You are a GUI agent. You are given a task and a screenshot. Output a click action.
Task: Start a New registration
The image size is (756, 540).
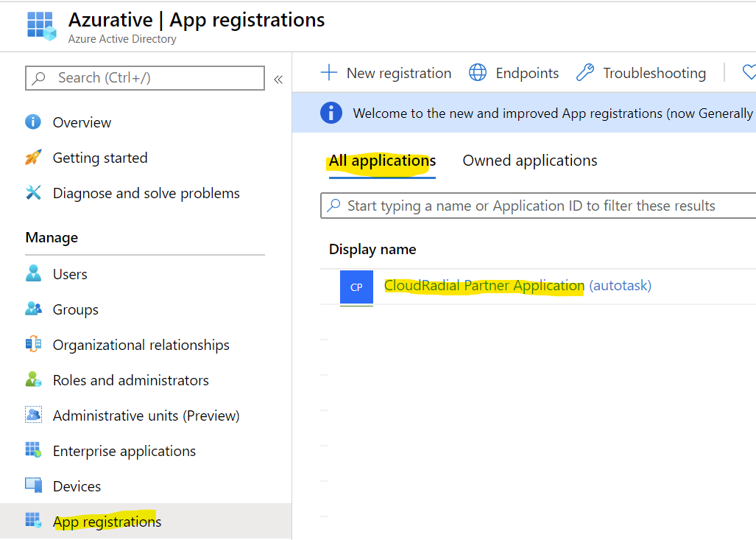[x=399, y=73]
